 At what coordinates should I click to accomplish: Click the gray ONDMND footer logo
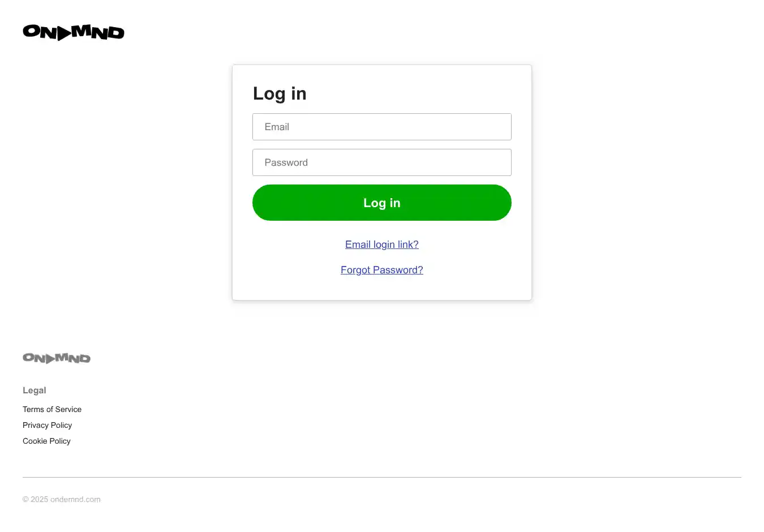tap(57, 358)
